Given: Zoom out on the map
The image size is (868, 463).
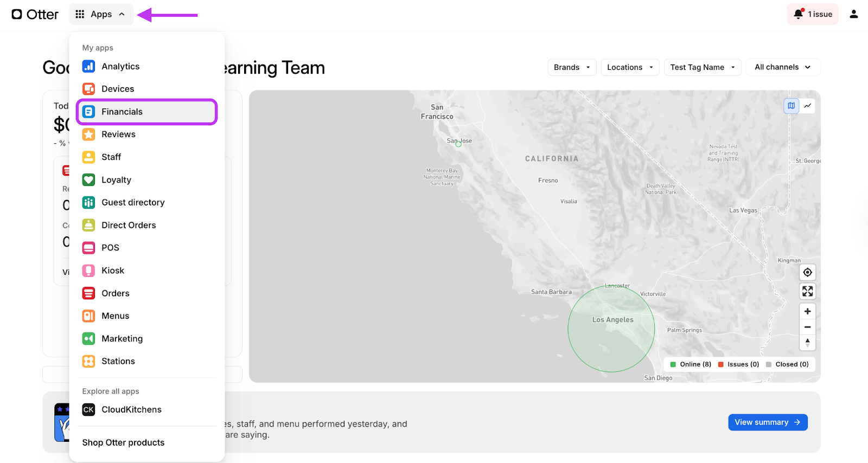Looking at the screenshot, I should [x=807, y=327].
